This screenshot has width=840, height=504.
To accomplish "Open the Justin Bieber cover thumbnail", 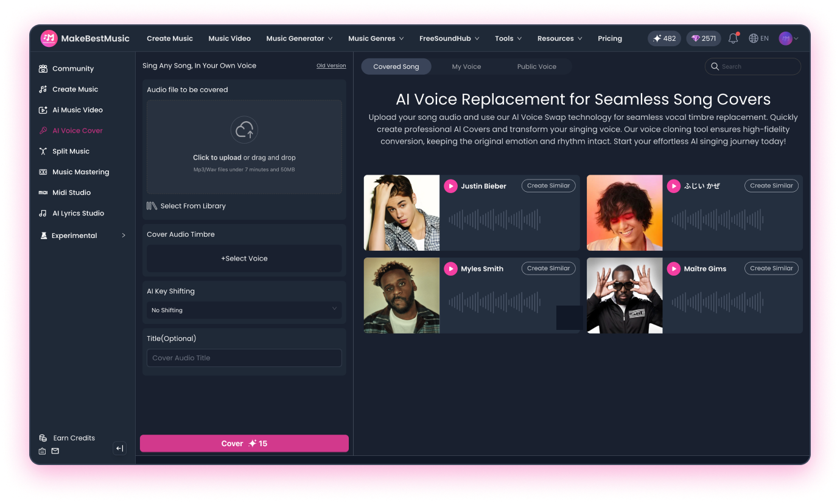I will click(x=402, y=213).
